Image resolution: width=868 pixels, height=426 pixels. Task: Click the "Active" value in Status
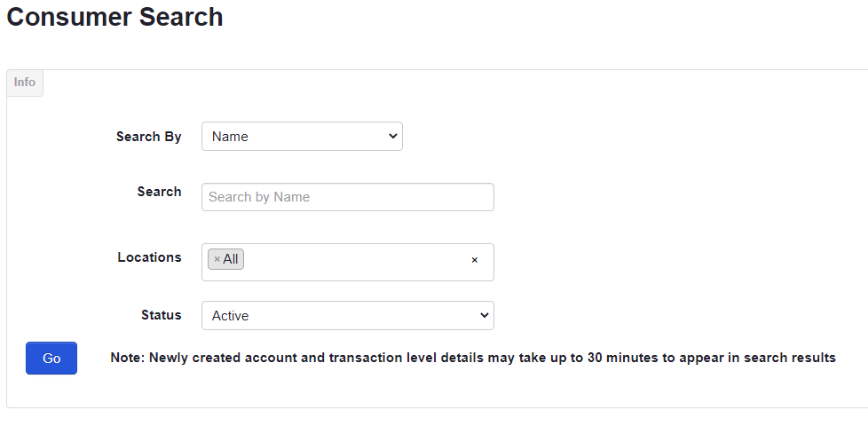click(231, 316)
